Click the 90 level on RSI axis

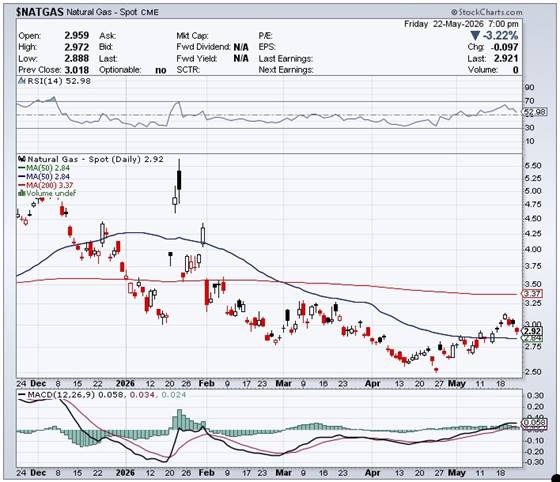[530, 88]
